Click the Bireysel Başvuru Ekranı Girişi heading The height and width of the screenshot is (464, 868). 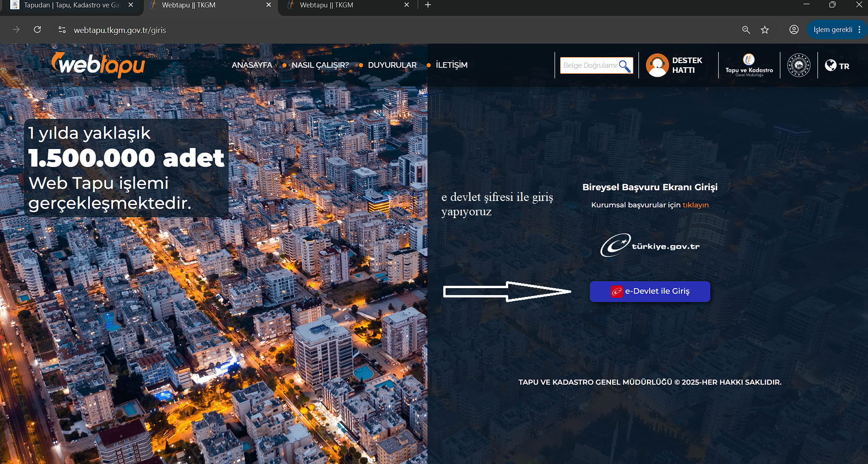650,187
